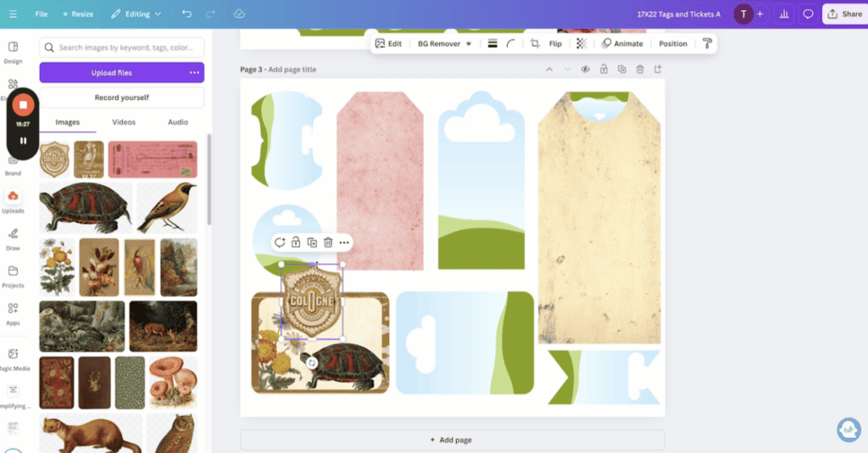
Task: Open the comments icon
Action: [x=808, y=14]
